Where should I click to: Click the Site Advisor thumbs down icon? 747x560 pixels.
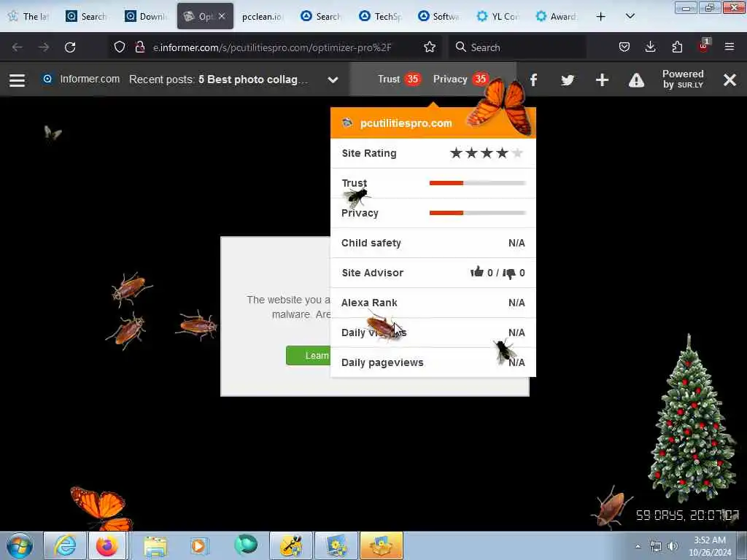tap(509, 273)
